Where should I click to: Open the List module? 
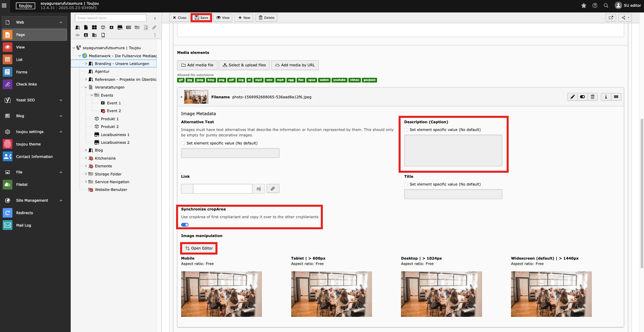click(x=19, y=60)
